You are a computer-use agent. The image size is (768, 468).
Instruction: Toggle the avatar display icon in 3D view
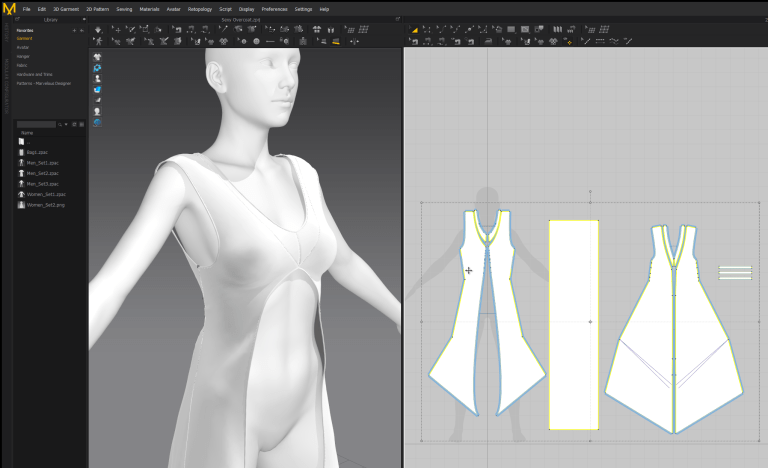97,78
